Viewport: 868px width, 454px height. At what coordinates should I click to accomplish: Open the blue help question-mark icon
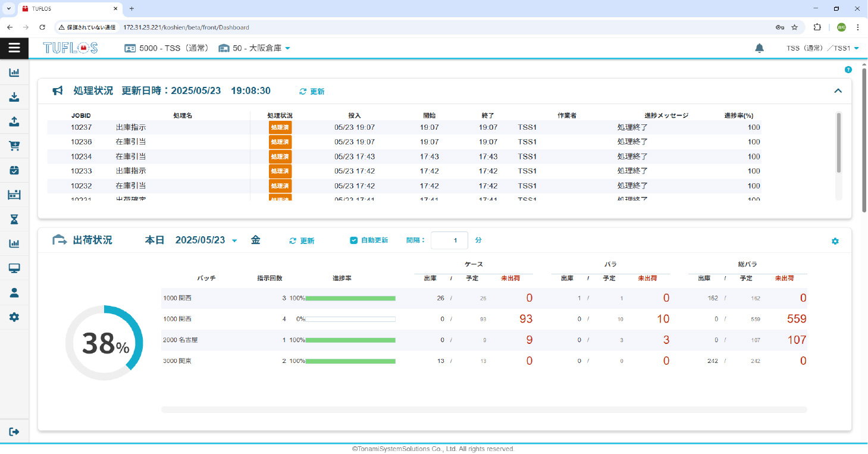848,70
